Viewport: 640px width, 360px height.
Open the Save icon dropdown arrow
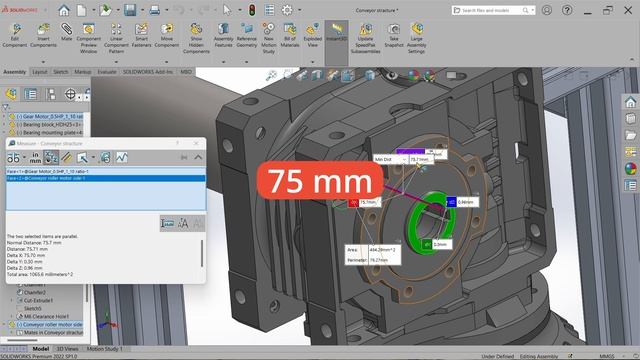tap(142, 10)
